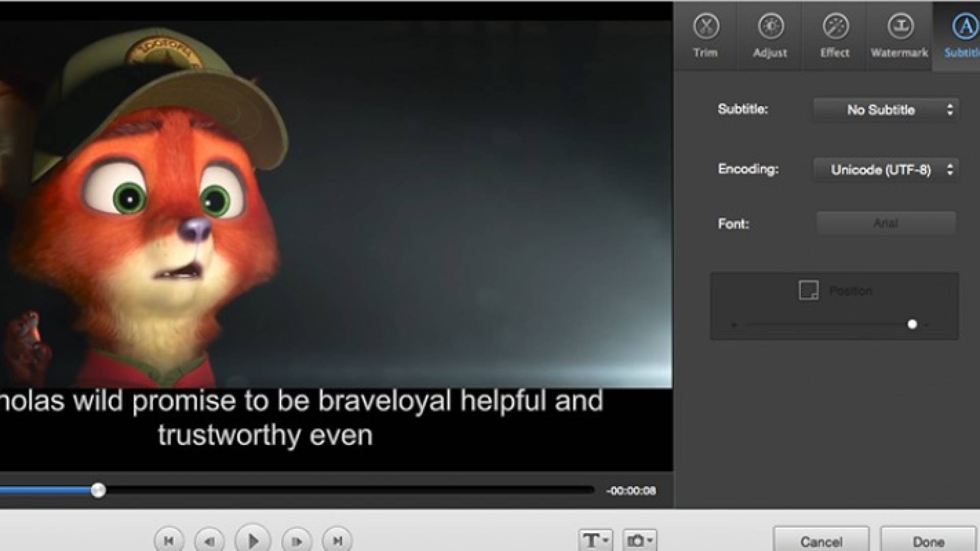The height and width of the screenshot is (551, 980).
Task: Open the Effect wand tool
Action: click(835, 36)
